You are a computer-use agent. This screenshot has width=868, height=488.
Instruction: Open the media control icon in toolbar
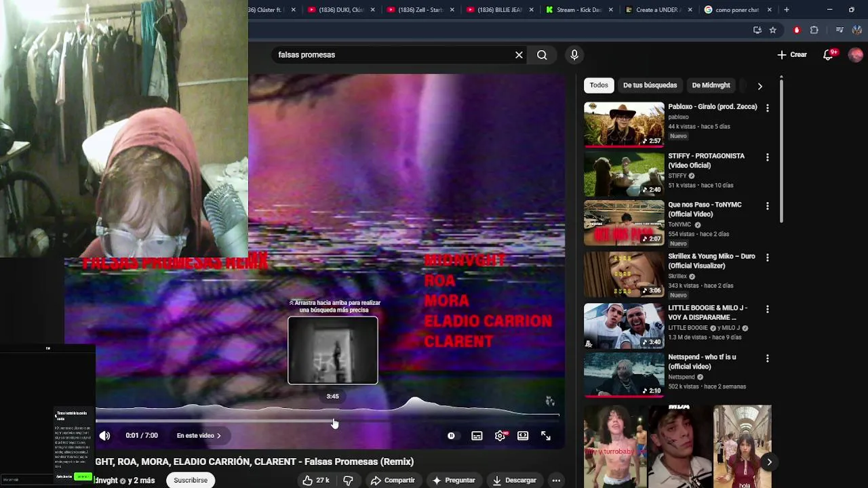pos(840,30)
